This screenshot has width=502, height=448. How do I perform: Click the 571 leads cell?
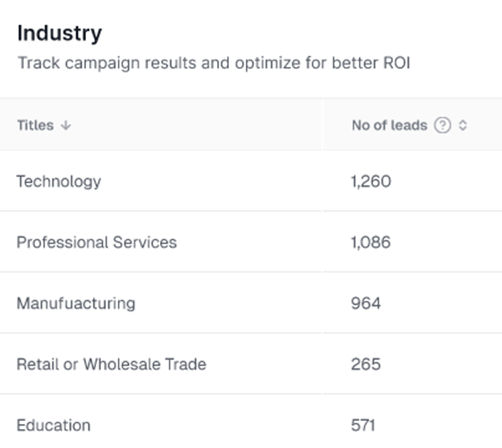pos(363,425)
